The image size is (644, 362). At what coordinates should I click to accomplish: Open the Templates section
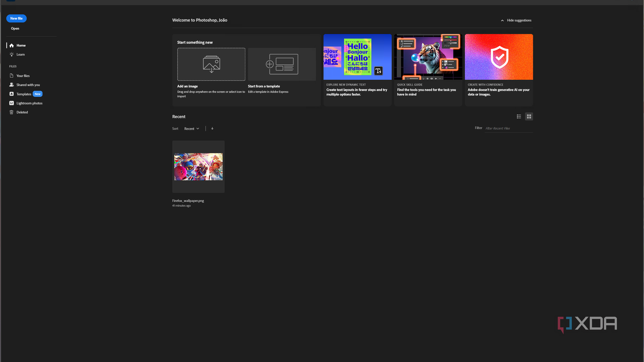[x=24, y=94]
